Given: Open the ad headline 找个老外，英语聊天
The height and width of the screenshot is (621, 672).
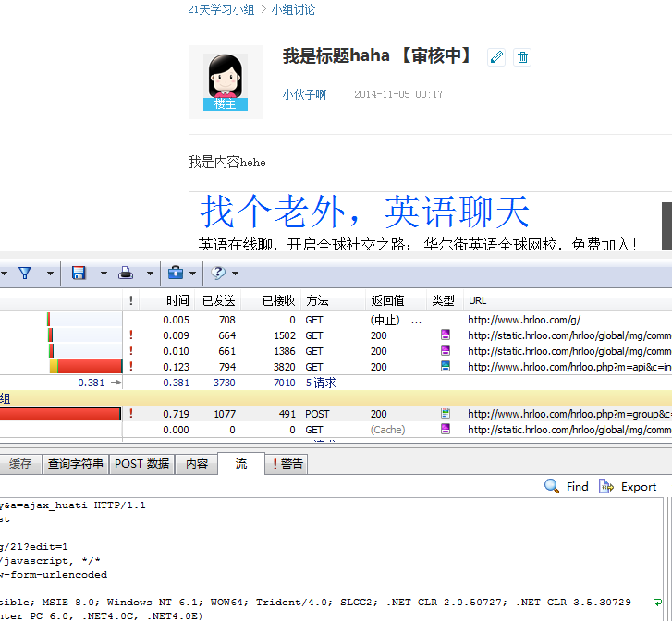Looking at the screenshot, I should pyautogui.click(x=365, y=212).
